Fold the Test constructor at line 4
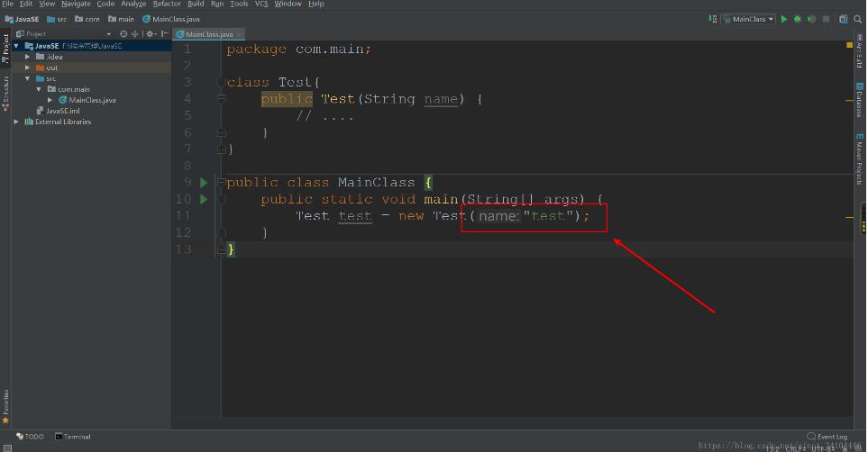Viewport: 868px width, 452px height. [222, 99]
